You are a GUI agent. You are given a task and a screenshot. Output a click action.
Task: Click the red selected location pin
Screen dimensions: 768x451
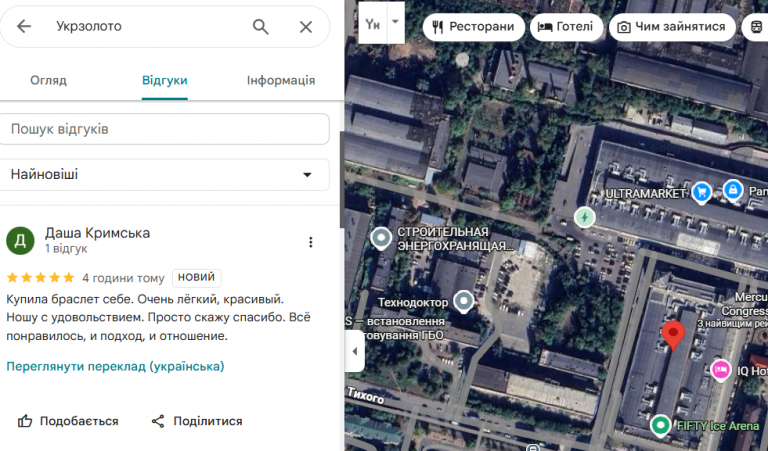click(673, 336)
